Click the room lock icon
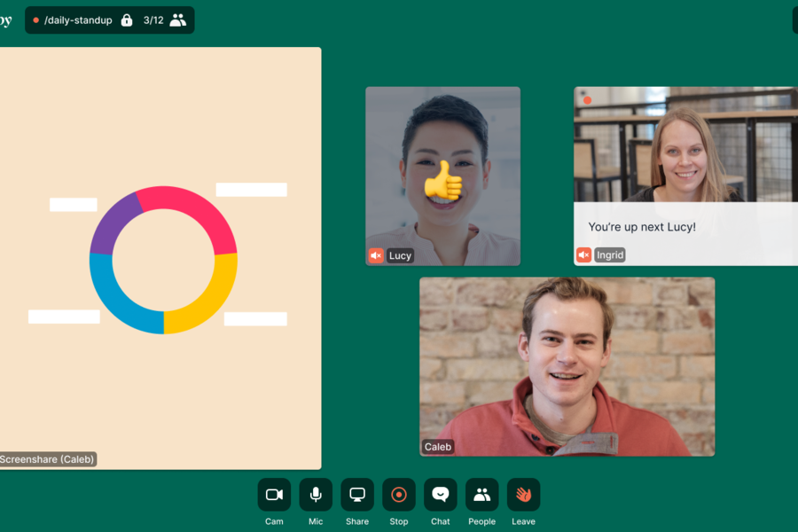Screen dimensions: 798x532 tap(127, 20)
